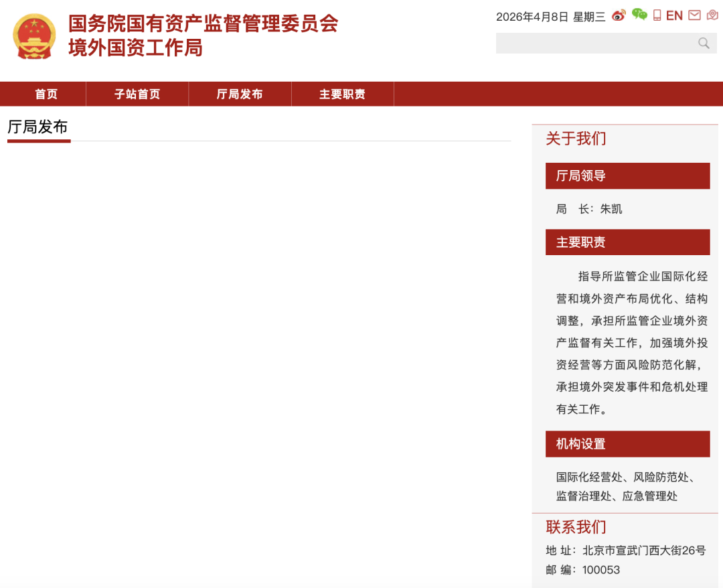Open the site map location icon
The image size is (723, 588).
tap(712, 15)
